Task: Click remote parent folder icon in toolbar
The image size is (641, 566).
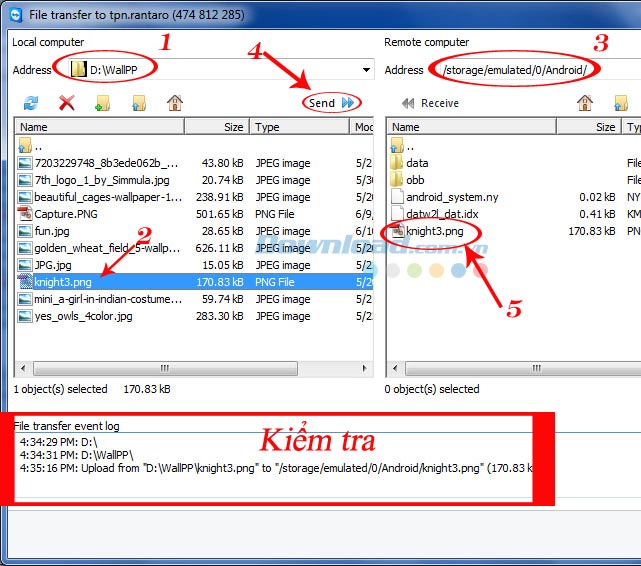Action: coord(621,103)
